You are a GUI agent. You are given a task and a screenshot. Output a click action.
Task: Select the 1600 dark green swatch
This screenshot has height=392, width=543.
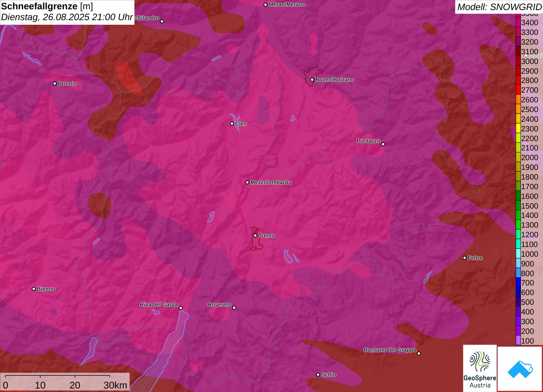point(518,196)
